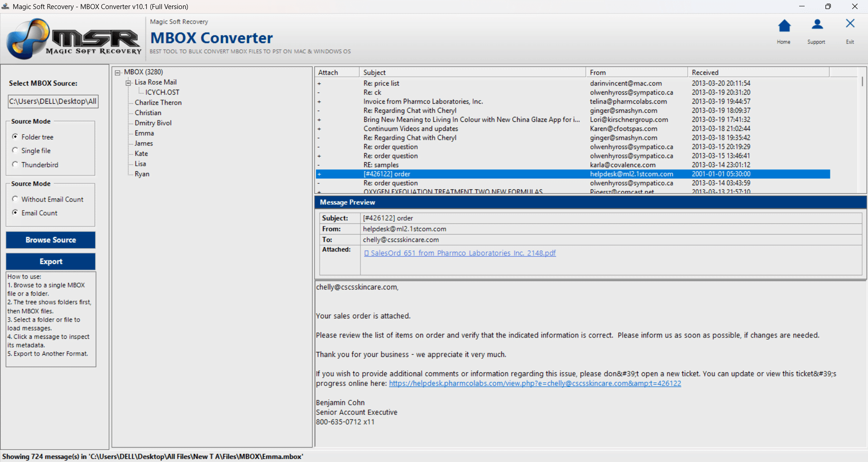This screenshot has height=462, width=868.
Task: Restore down the MBOX Converter window
Action: (x=828, y=6)
